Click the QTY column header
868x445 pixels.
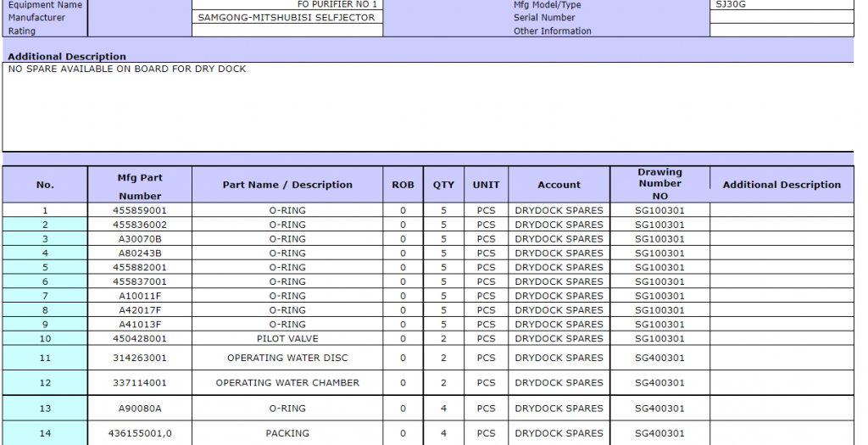pos(443,185)
